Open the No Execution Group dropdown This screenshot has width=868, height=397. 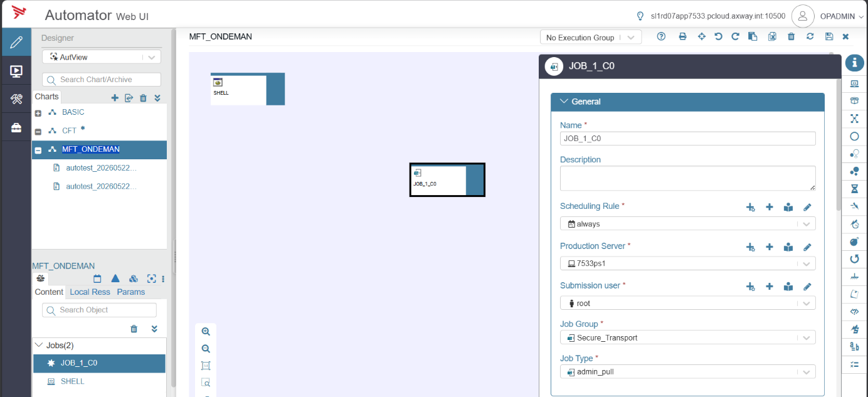coord(591,38)
